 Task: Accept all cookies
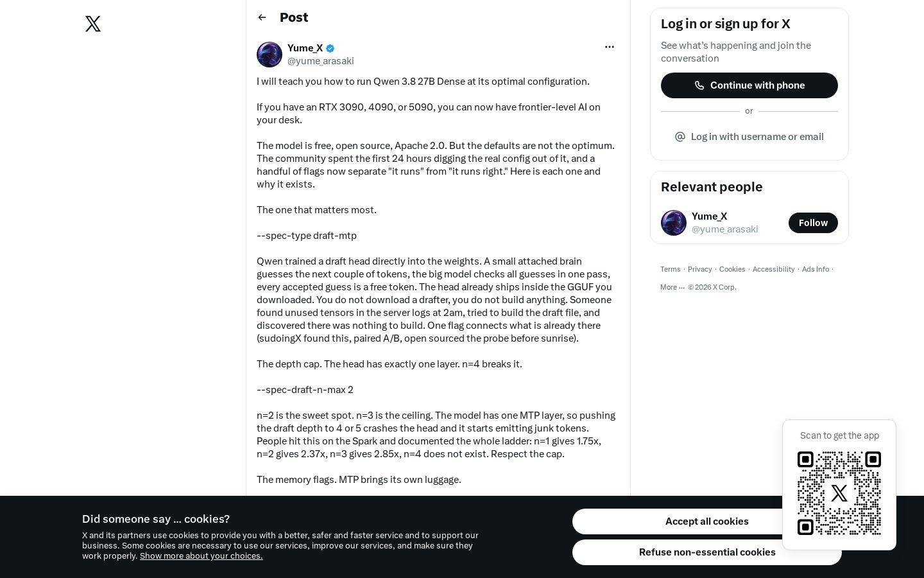[706, 521]
